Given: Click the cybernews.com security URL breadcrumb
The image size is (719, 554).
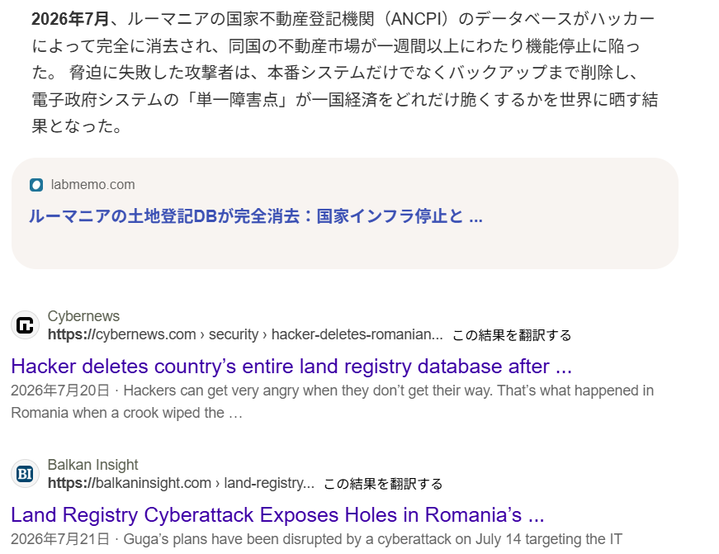Looking at the screenshot, I should point(245,335).
